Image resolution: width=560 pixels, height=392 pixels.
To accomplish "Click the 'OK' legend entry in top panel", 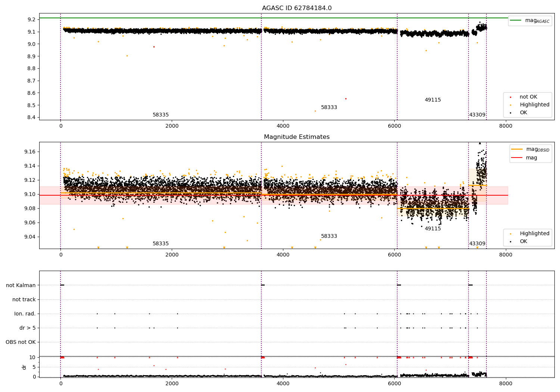I will [x=523, y=112].
